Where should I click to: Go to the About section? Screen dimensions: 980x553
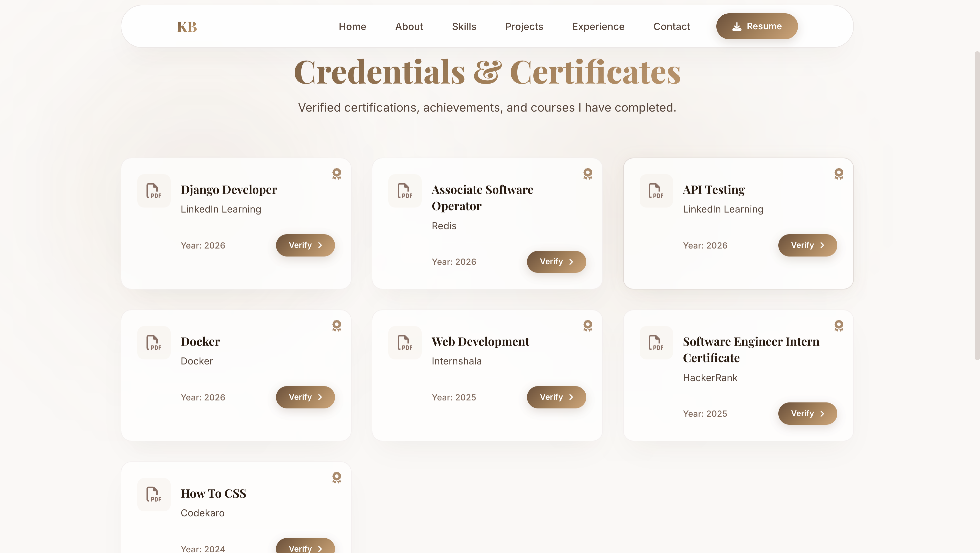coord(409,27)
